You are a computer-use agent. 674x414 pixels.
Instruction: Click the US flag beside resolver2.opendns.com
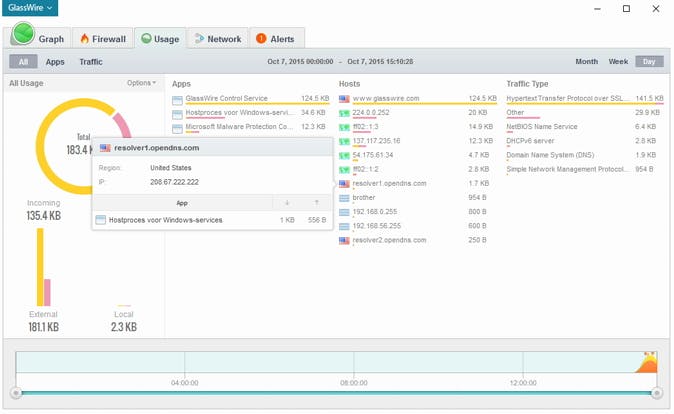tap(344, 241)
